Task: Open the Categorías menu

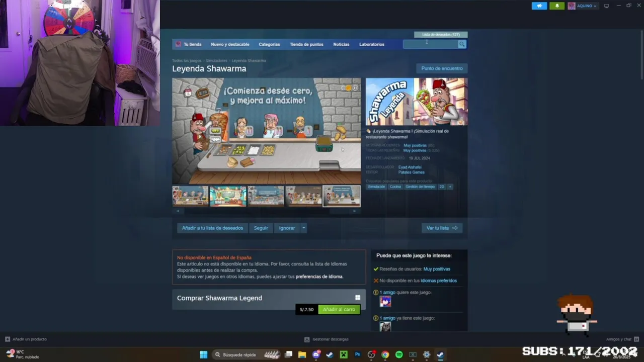Action: (x=269, y=44)
